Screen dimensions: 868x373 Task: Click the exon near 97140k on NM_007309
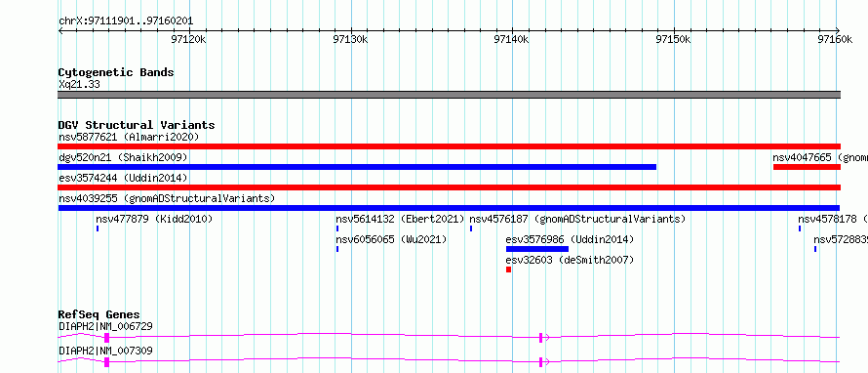(541, 362)
